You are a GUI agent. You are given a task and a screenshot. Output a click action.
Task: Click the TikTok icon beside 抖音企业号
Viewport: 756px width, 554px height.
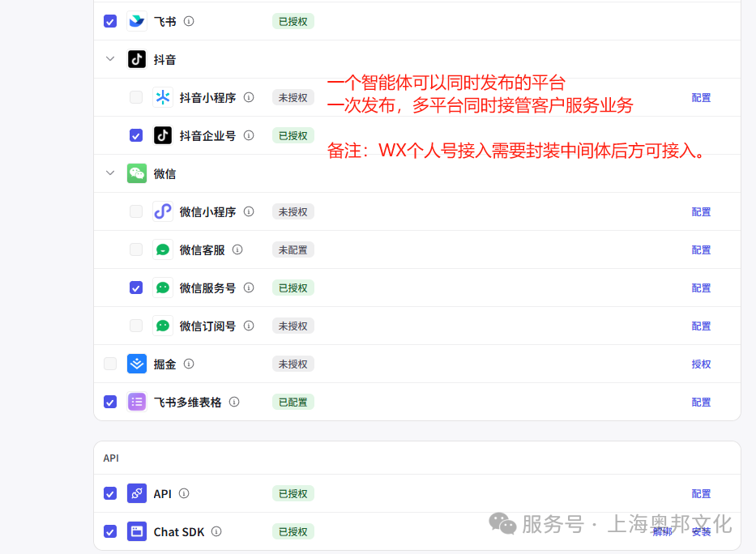coord(162,135)
